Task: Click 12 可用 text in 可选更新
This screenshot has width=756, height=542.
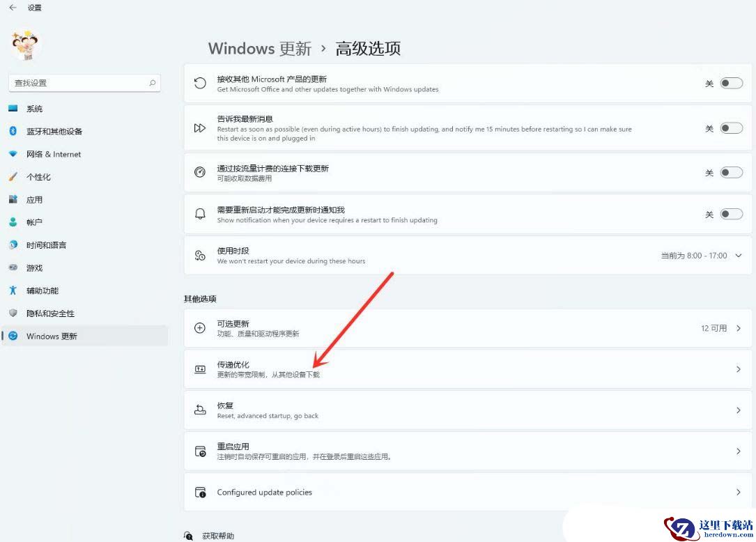Action: [x=714, y=328]
